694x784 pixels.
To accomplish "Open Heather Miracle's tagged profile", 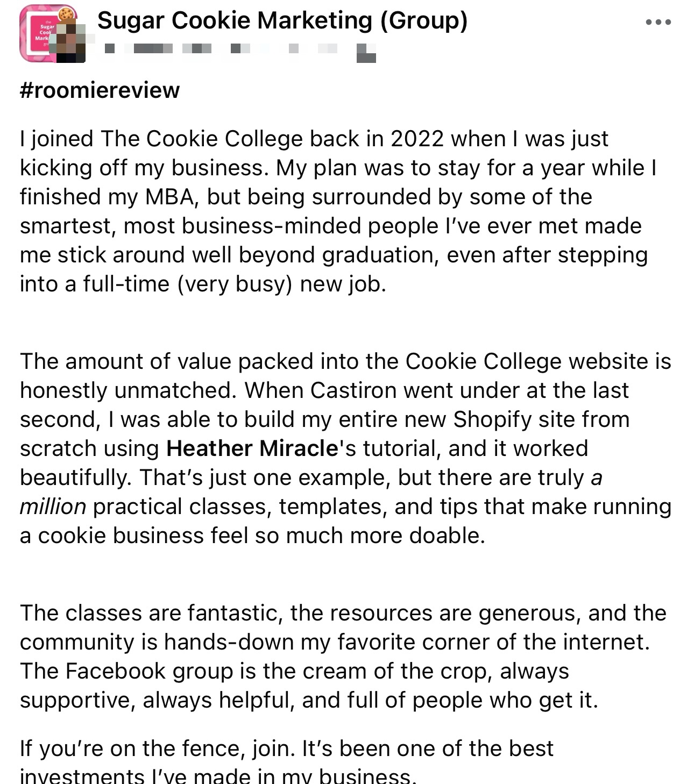I will point(252,448).
